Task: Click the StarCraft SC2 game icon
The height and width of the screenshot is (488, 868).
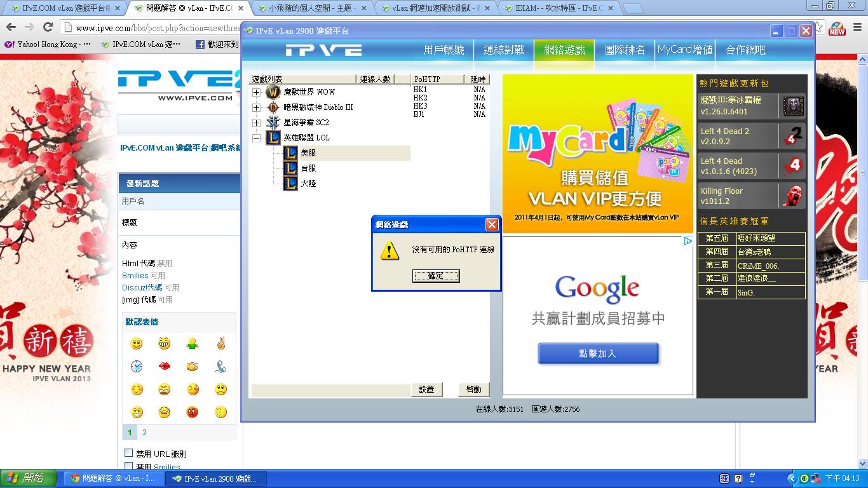Action: click(273, 123)
